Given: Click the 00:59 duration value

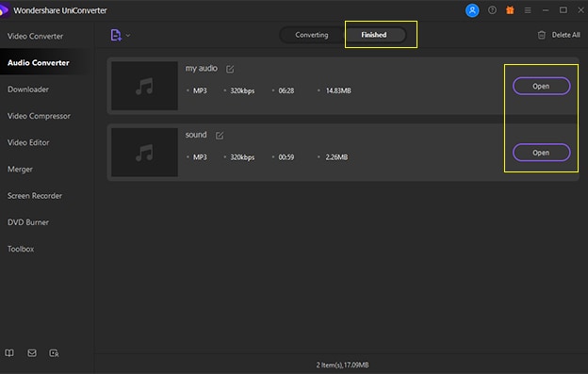Looking at the screenshot, I should pyautogui.click(x=286, y=157).
